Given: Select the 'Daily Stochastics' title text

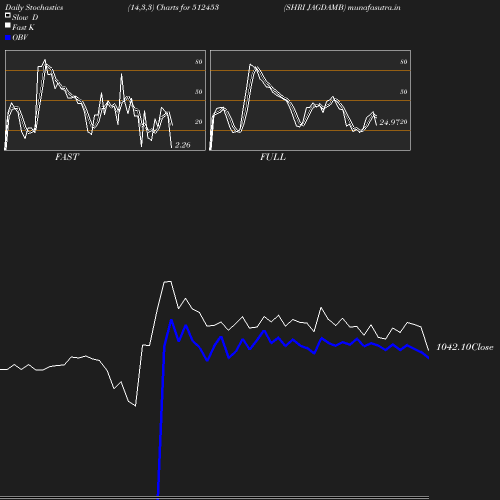Looking at the screenshot, I should pyautogui.click(x=34, y=8).
